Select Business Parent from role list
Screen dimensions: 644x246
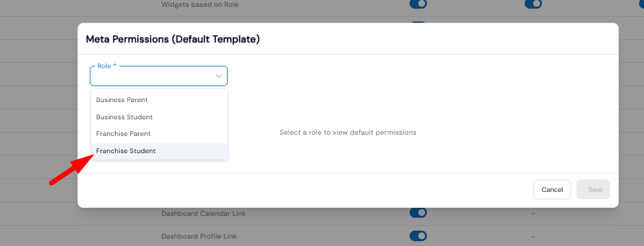pos(122,100)
